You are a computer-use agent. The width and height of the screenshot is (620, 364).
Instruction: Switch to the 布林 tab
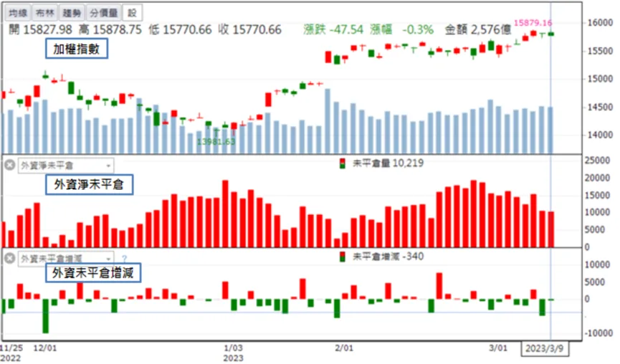tap(44, 13)
